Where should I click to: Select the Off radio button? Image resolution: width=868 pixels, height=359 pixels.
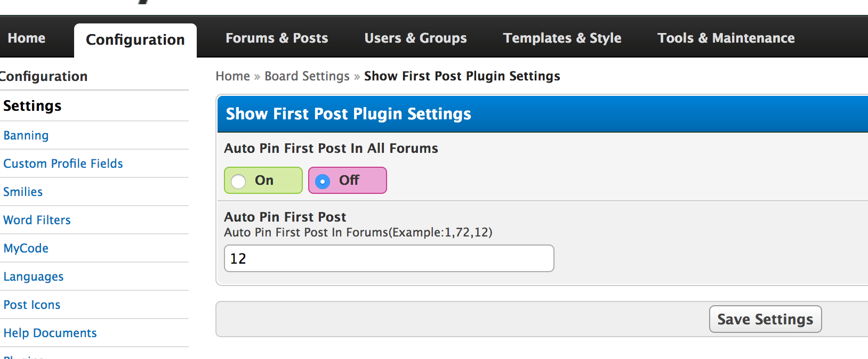tap(323, 181)
